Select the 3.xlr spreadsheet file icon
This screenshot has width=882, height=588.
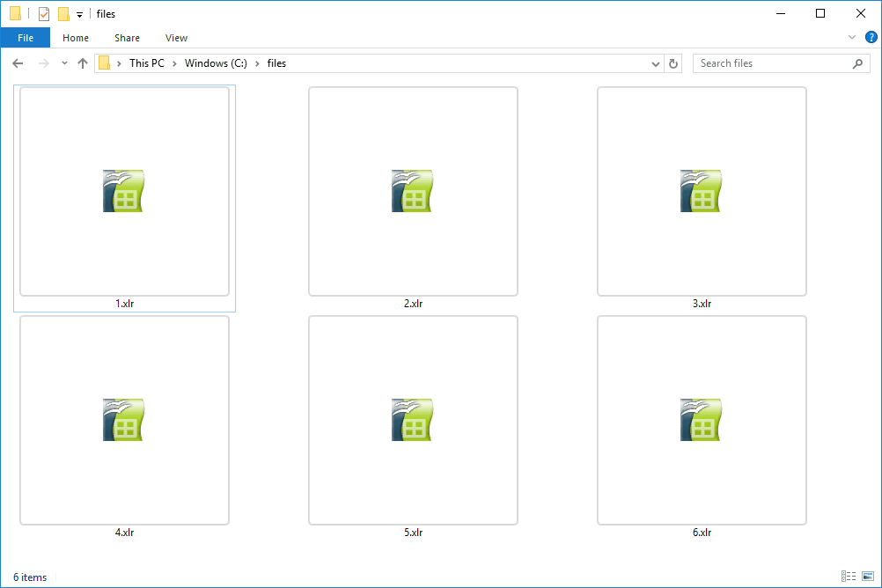click(x=701, y=191)
